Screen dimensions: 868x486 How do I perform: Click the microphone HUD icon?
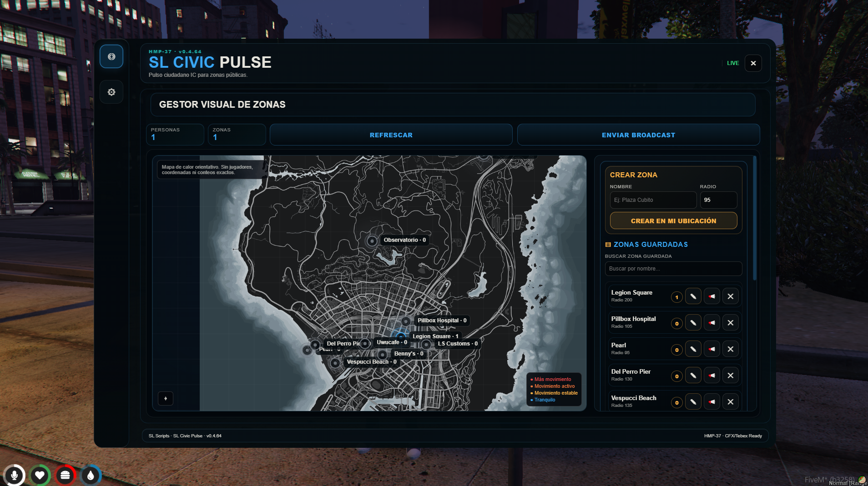pos(15,475)
